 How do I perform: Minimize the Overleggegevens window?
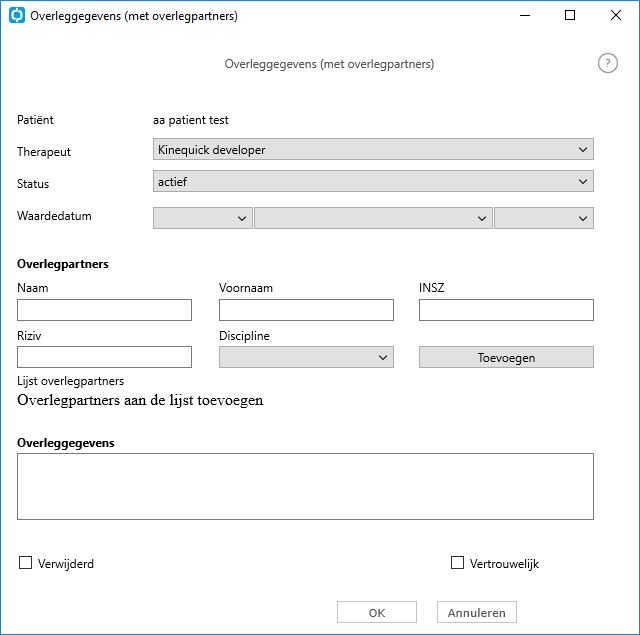pos(525,16)
